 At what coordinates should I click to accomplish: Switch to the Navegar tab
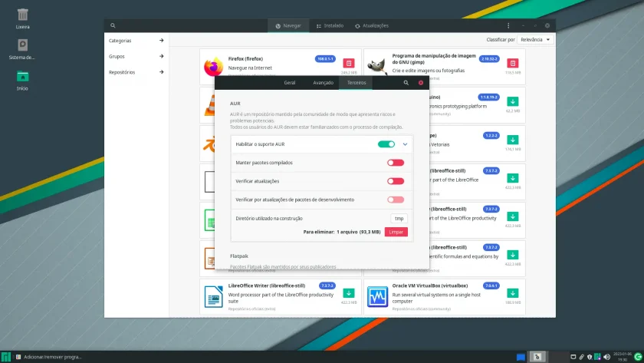pos(288,25)
